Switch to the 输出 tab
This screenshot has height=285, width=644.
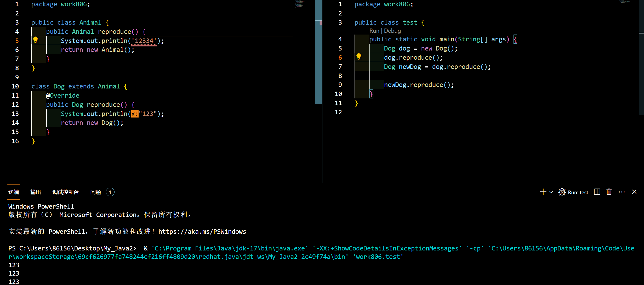pyautogui.click(x=36, y=192)
